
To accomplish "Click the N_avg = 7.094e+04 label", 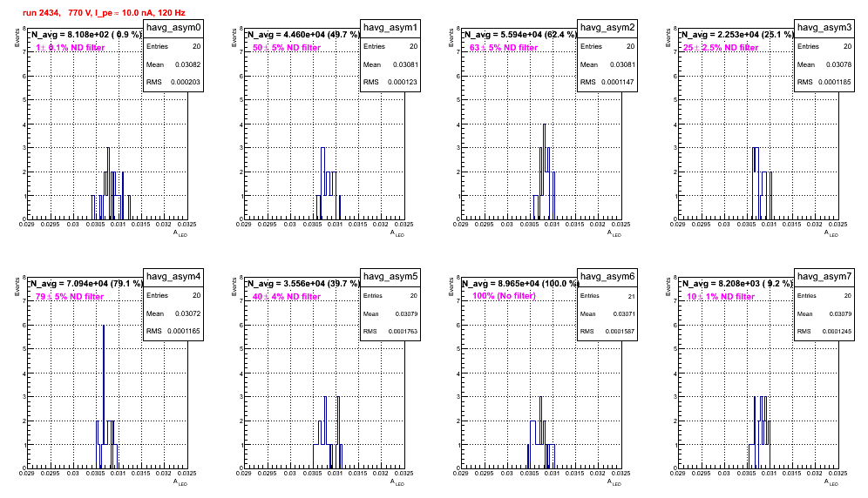I will tap(86, 284).
